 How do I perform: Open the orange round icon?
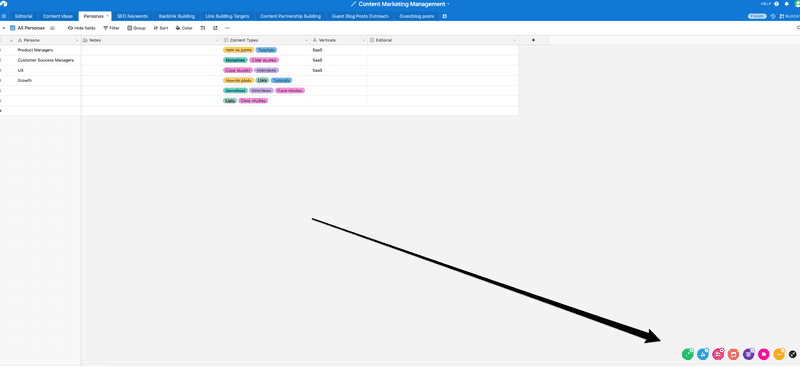coord(779,354)
